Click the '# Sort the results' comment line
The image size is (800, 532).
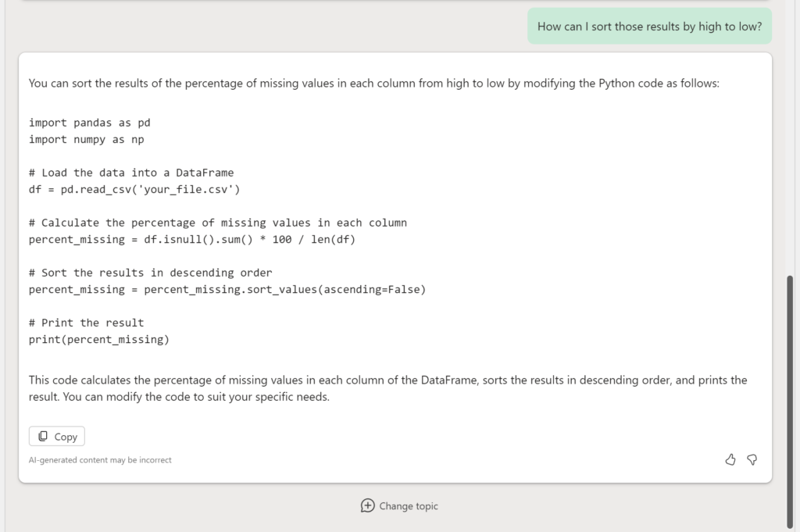tap(150, 273)
